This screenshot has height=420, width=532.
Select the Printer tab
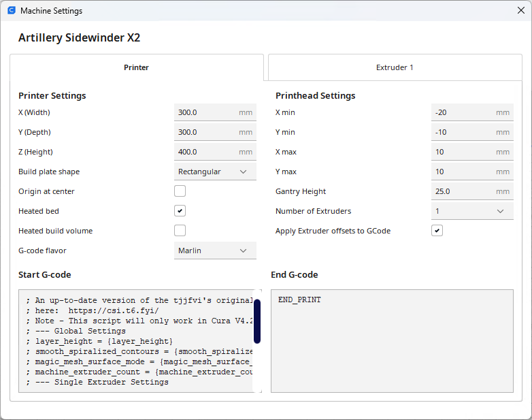[x=136, y=67]
